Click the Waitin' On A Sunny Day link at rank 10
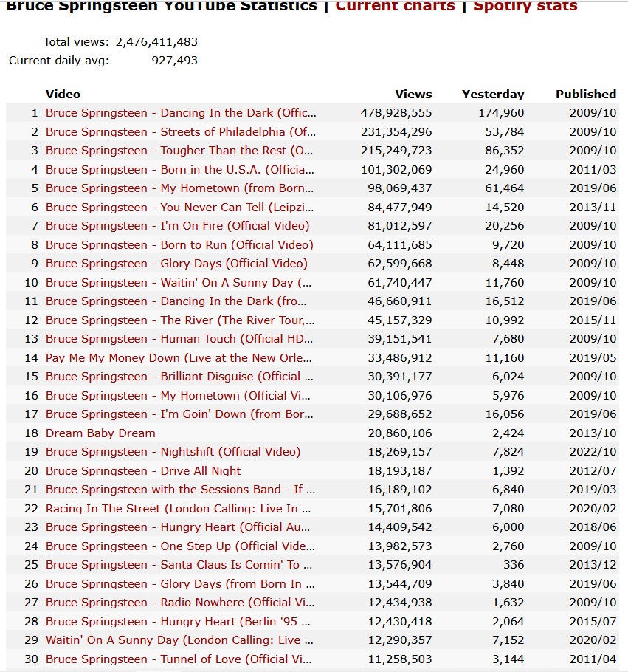Viewport: 628px width, 672px height. [x=179, y=283]
